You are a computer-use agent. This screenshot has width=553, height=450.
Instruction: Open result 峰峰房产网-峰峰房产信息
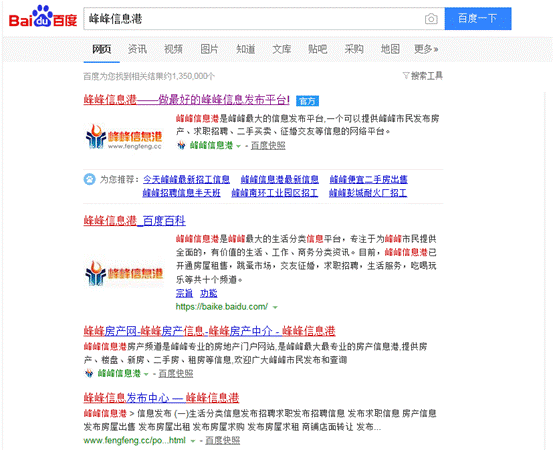(x=209, y=331)
